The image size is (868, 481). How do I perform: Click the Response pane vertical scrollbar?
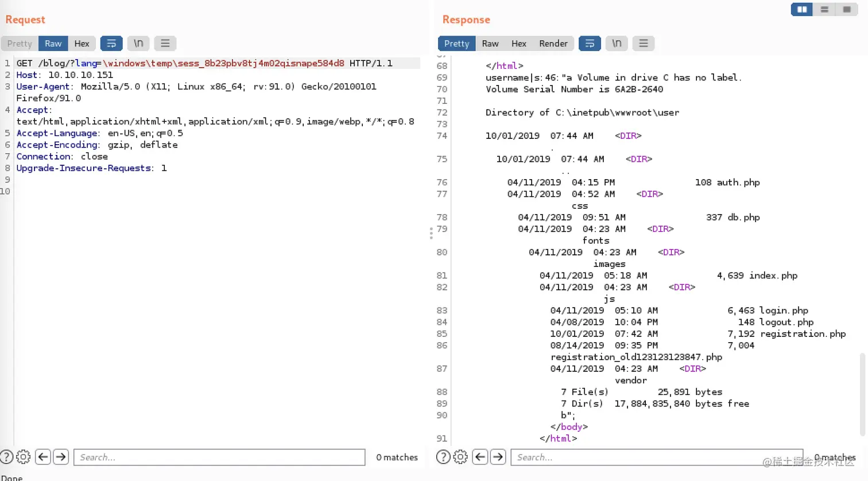(x=862, y=393)
